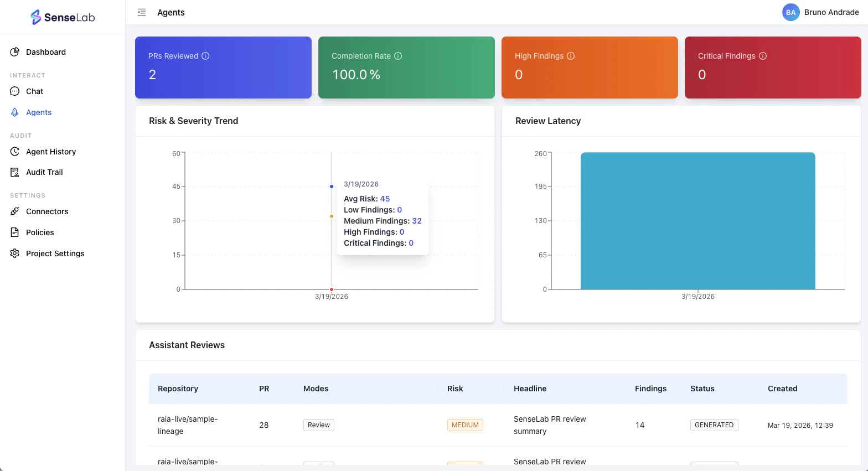The width and height of the screenshot is (868, 471).
Task: Click the BA avatar circle
Action: 791,12
